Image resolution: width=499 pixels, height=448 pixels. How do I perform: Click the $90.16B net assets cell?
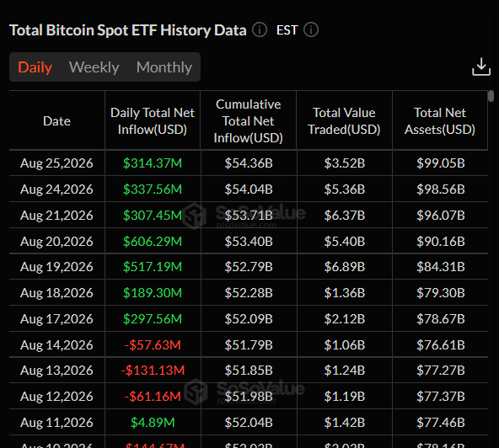click(441, 242)
